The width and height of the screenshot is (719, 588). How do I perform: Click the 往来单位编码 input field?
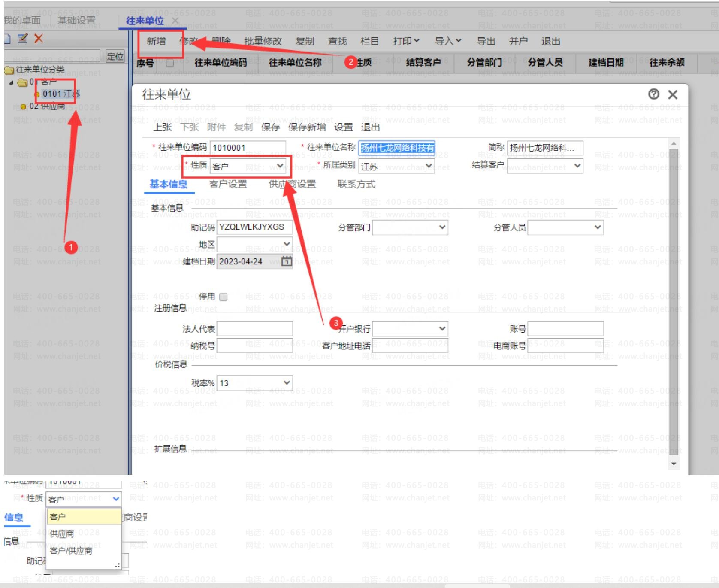248,148
